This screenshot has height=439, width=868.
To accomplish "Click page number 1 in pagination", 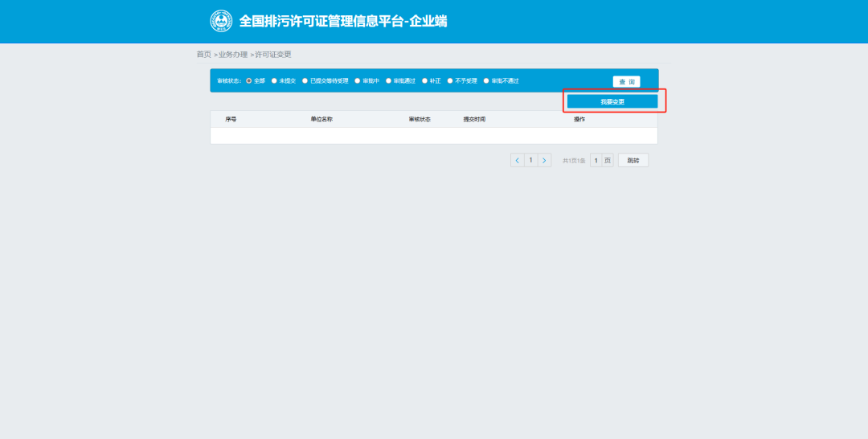I will [530, 160].
